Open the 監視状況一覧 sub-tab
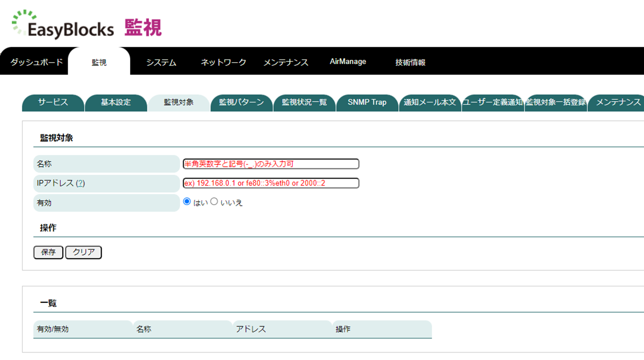This screenshot has height=360, width=644. coord(304,103)
